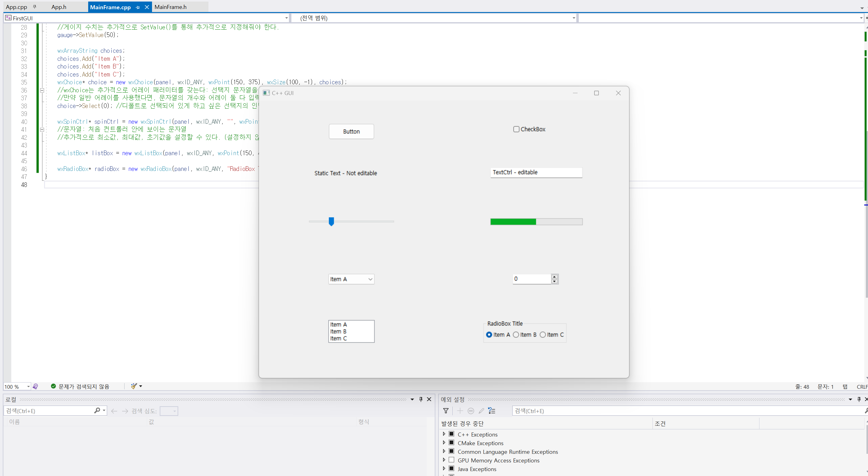868x476 pixels.
Task: Switch to the MainFrame.h tab
Action: (171, 7)
